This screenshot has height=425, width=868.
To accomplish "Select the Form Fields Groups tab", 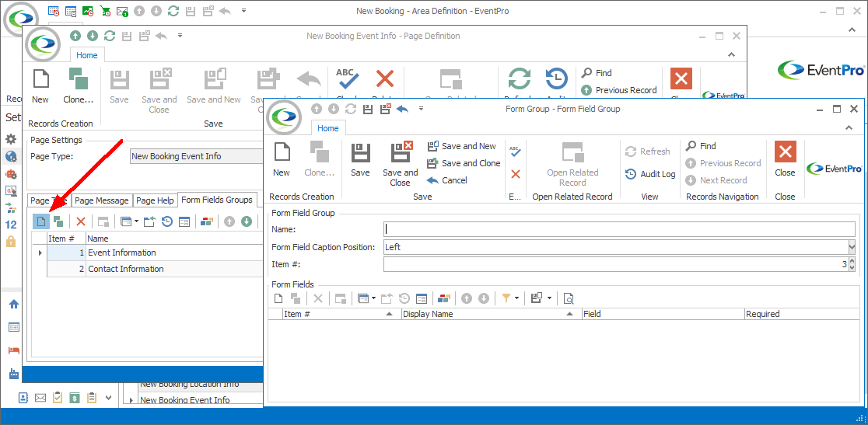I will [x=217, y=200].
